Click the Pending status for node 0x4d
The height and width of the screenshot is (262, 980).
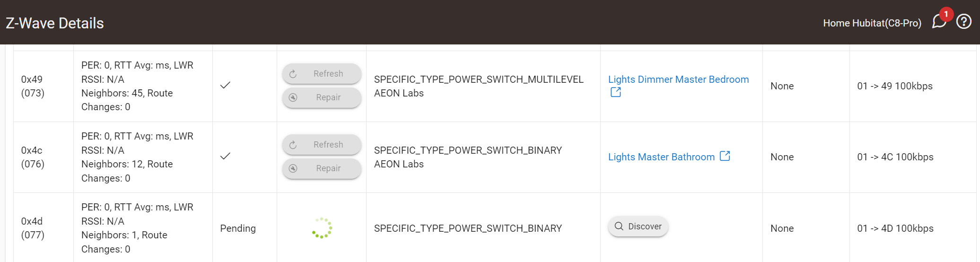(x=238, y=228)
